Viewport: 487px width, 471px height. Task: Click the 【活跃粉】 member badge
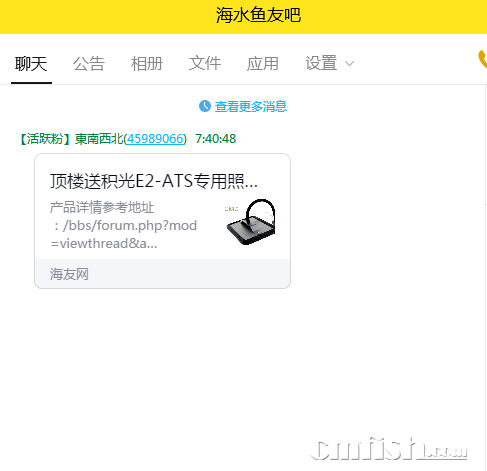(x=45, y=139)
